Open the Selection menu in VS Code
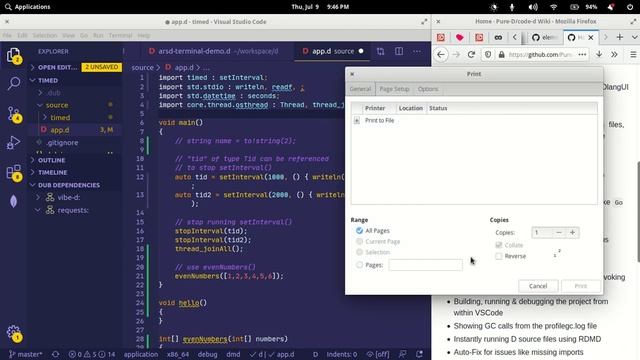This screenshot has width=640, height=360. click(45, 36)
